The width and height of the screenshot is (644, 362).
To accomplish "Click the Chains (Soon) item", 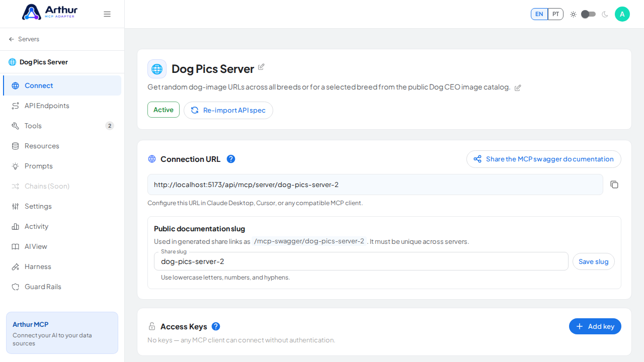I will click(x=62, y=186).
